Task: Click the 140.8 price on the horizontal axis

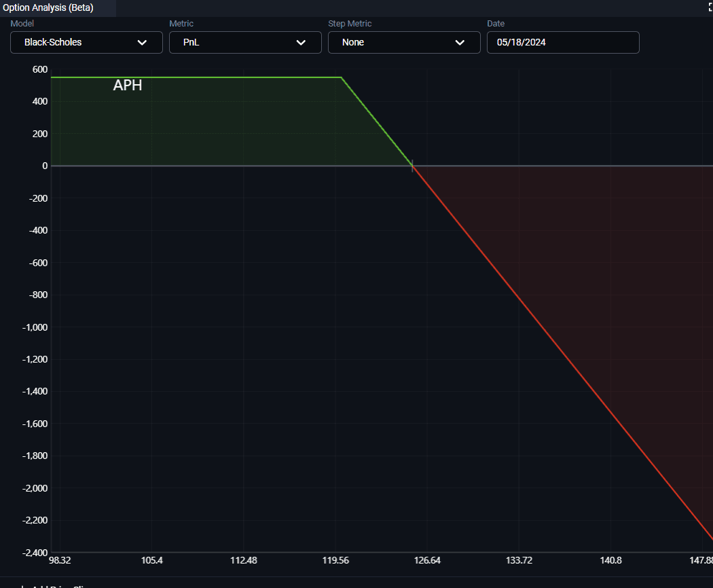Action: pyautogui.click(x=610, y=560)
